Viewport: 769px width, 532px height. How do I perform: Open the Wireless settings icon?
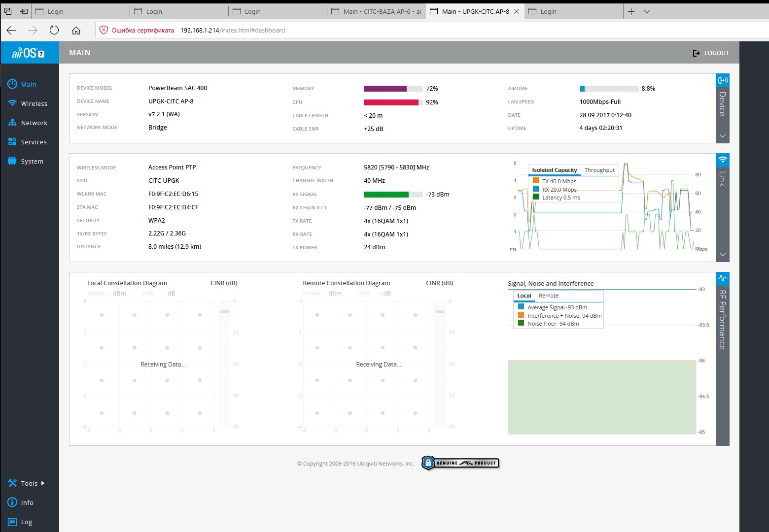[x=12, y=103]
